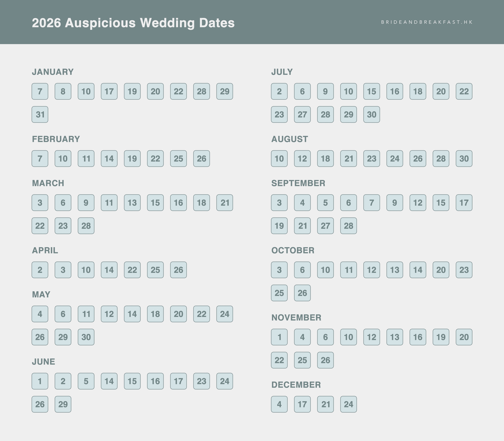
Task: Select the January 31 date tile
Action: pyautogui.click(x=40, y=114)
